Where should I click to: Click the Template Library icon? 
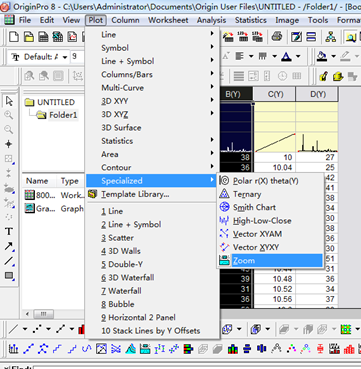(93, 194)
